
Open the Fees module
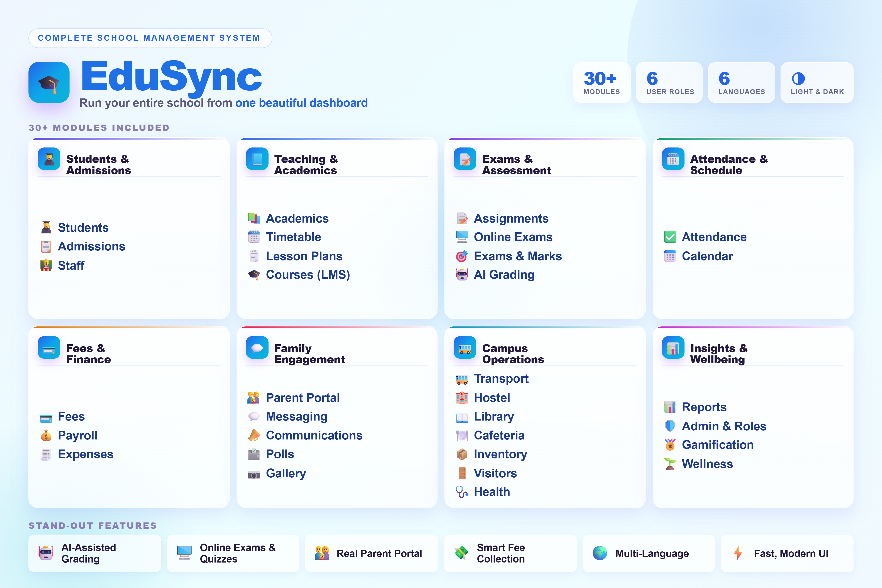(71, 416)
